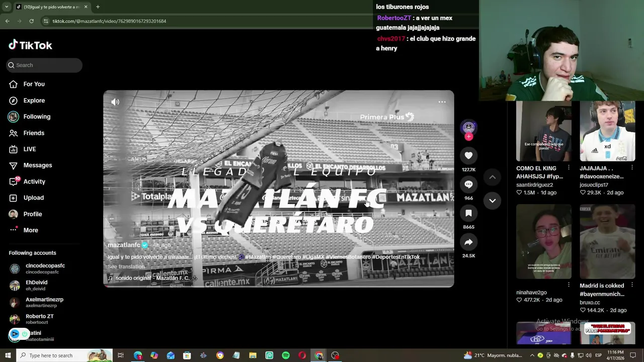Open a new browser tab
The width and height of the screenshot is (644, 362).
(x=98, y=7)
